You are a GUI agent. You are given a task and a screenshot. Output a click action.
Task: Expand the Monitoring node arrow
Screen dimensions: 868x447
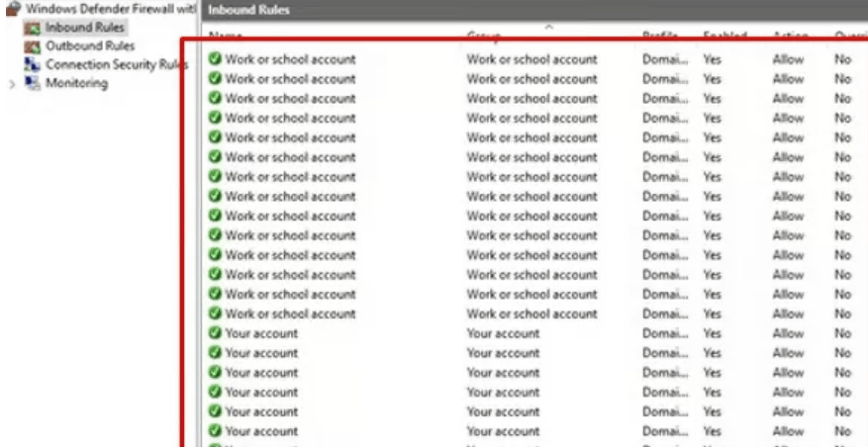[x=12, y=85]
